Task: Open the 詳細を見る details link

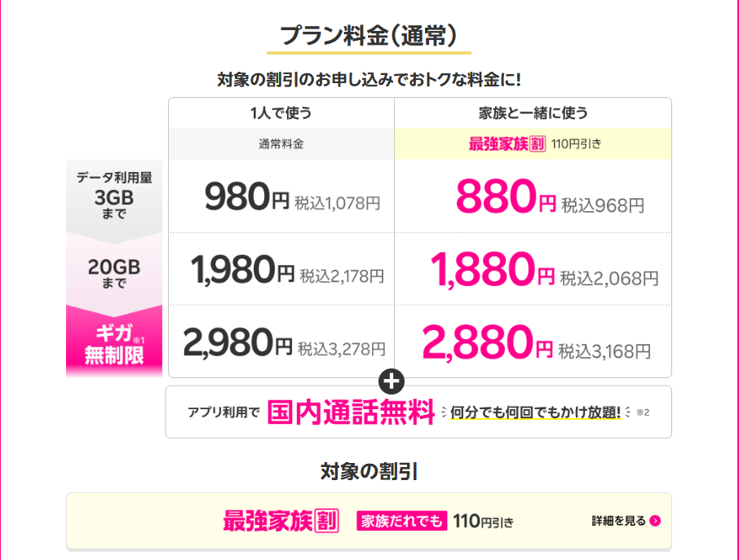Action: point(618,521)
